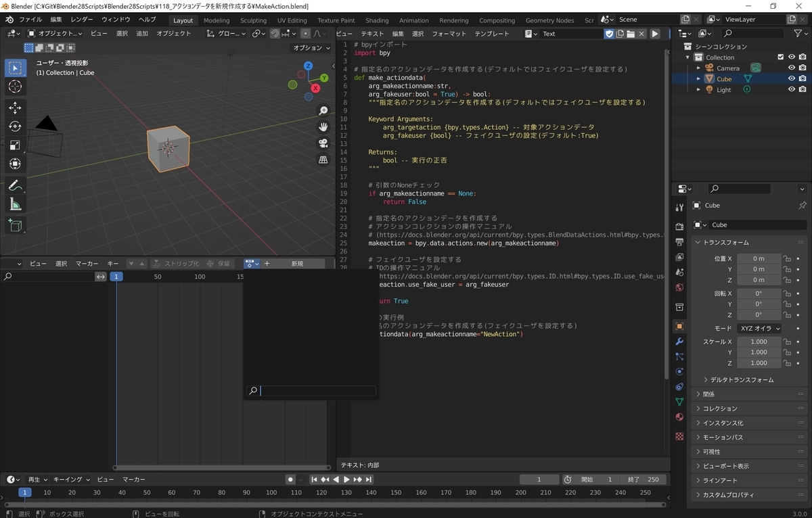Open the 再生 menu in timeline
812x518 pixels.
click(37, 479)
